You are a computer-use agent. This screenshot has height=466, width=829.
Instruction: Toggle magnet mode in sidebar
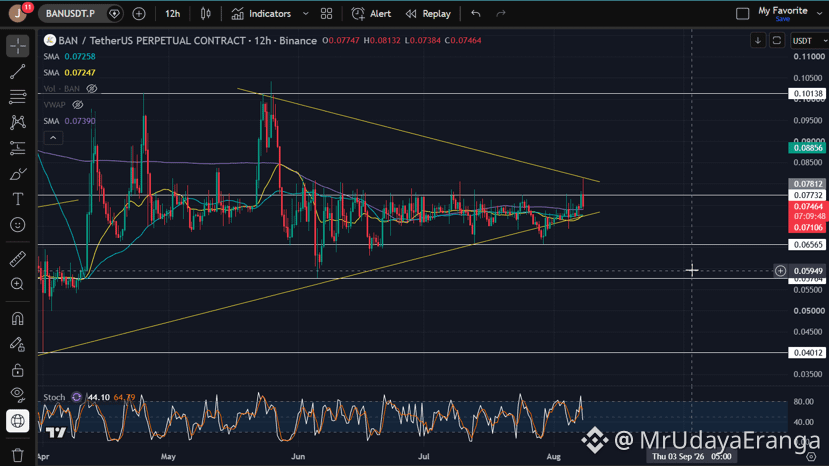coord(17,318)
